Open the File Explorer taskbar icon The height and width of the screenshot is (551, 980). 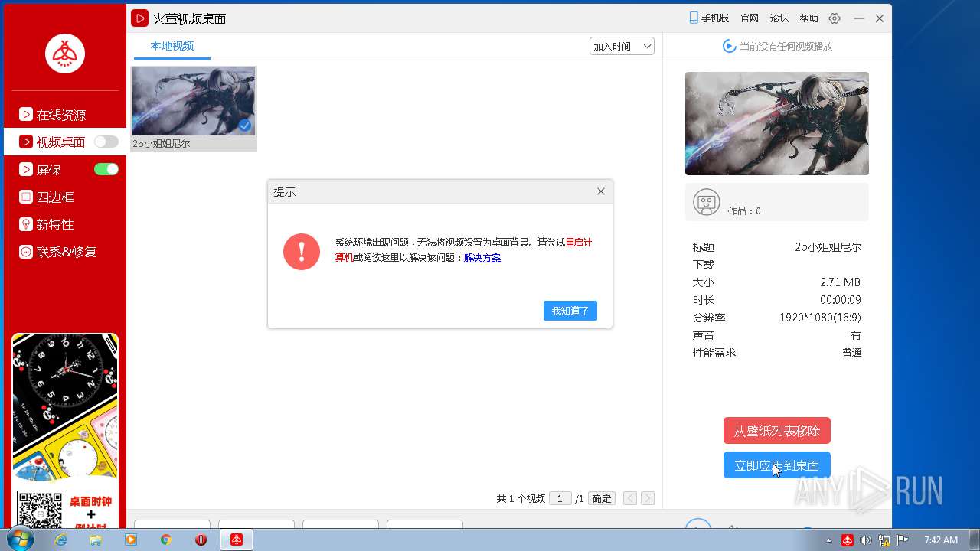[96, 540]
